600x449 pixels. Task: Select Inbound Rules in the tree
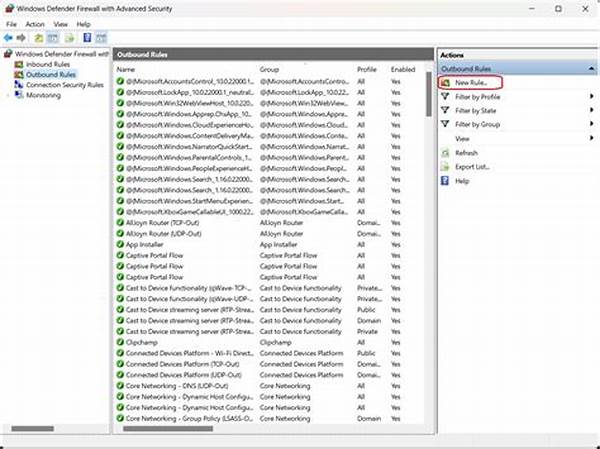(x=48, y=64)
